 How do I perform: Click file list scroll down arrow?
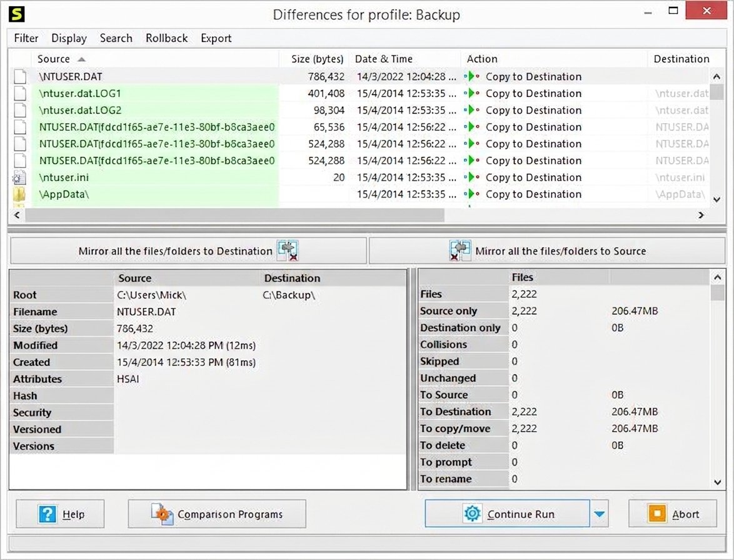(x=716, y=200)
